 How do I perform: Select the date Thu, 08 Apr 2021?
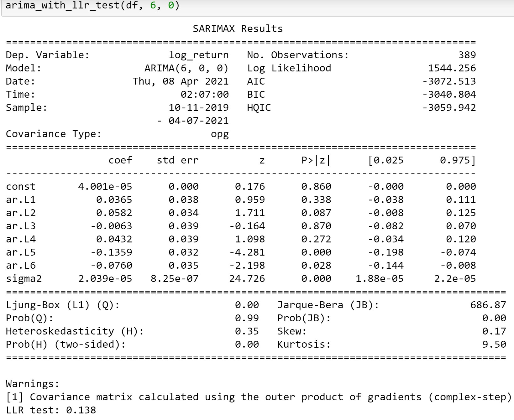[181, 81]
